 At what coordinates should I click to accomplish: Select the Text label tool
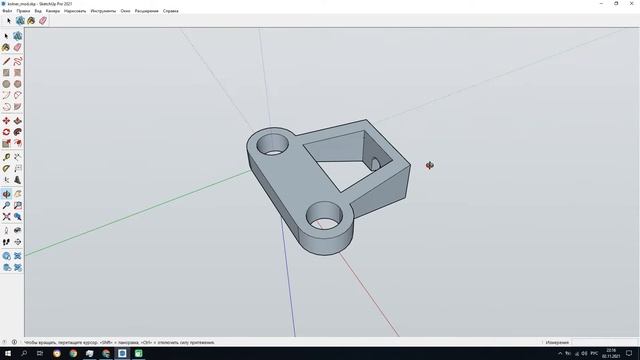pos(18,169)
